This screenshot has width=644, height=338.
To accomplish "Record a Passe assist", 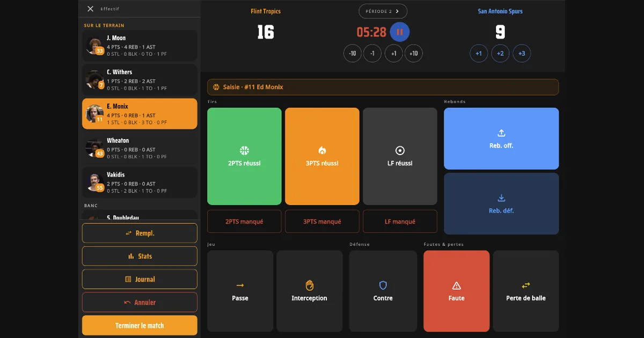I will [x=240, y=291].
